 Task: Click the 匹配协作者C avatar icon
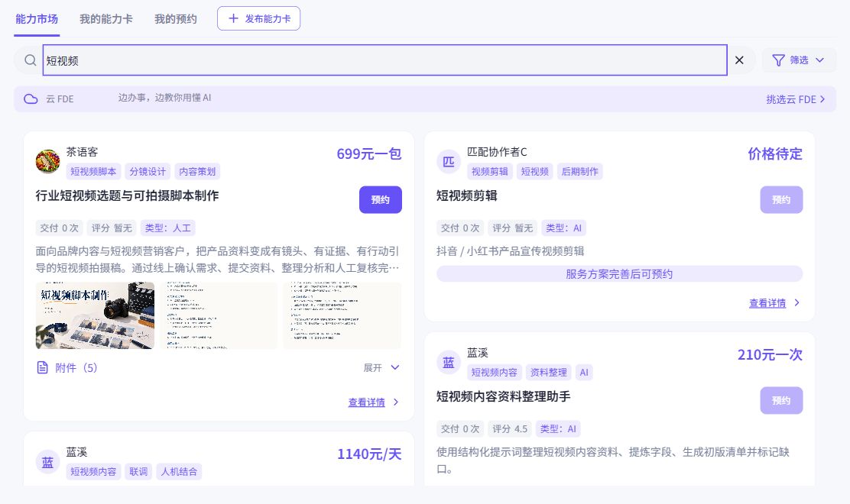coord(449,161)
